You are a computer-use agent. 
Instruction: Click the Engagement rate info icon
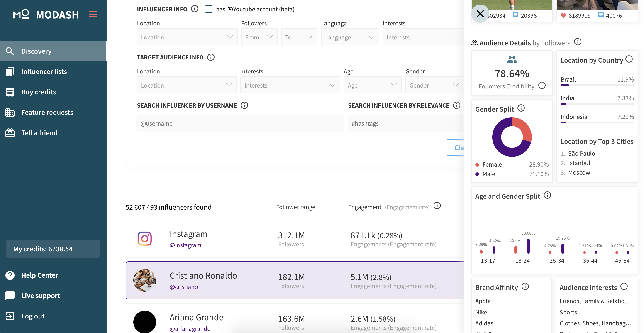pos(437,206)
